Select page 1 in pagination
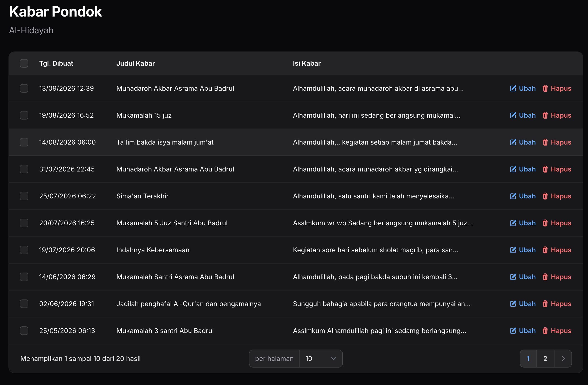The height and width of the screenshot is (385, 588). [528, 359]
